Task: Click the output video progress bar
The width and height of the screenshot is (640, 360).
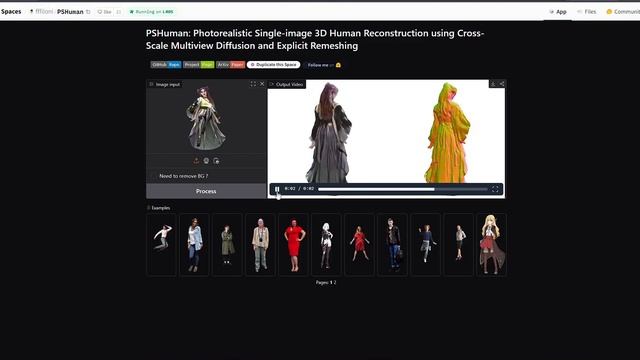Action: 402,189
